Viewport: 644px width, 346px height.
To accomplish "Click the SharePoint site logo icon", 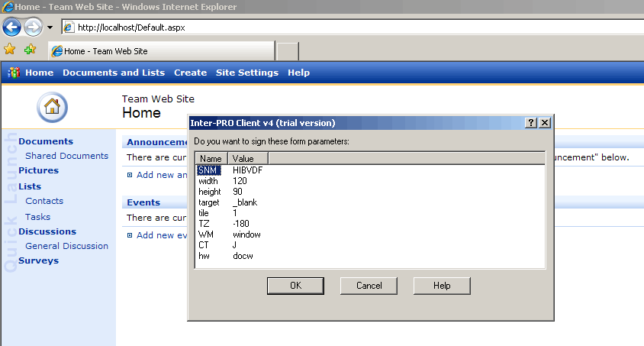I will 14,73.
